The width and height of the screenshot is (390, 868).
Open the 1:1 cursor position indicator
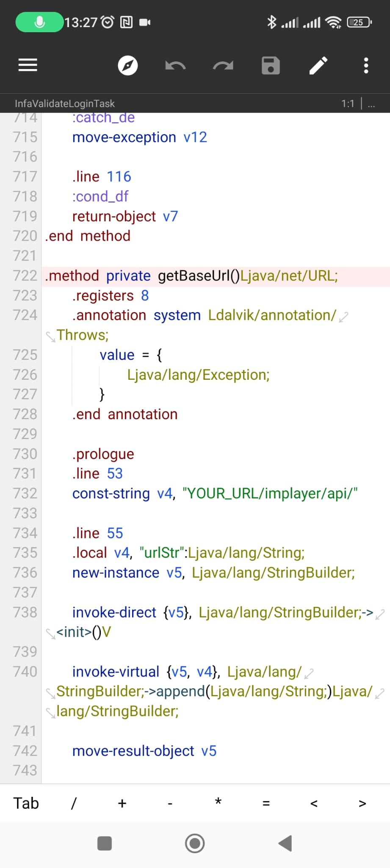(x=348, y=103)
